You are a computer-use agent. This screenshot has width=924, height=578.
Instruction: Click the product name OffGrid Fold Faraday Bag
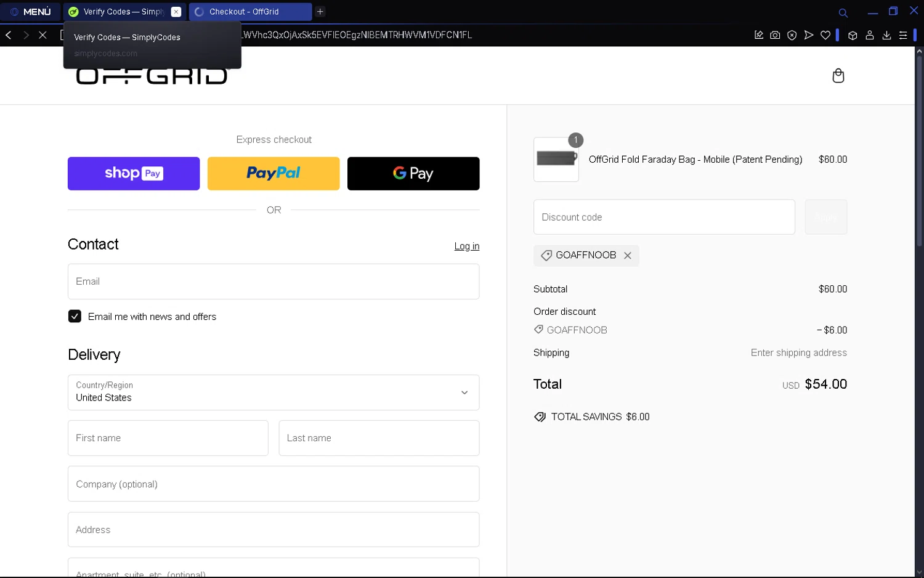(695, 160)
